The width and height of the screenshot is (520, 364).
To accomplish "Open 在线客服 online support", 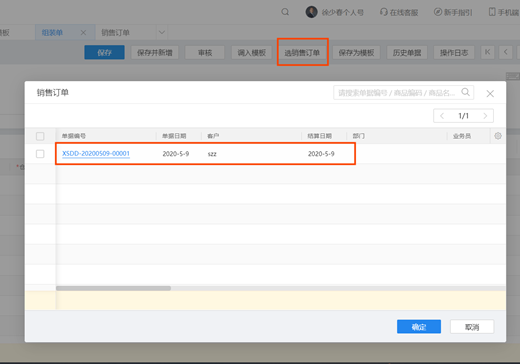I will pos(399,12).
